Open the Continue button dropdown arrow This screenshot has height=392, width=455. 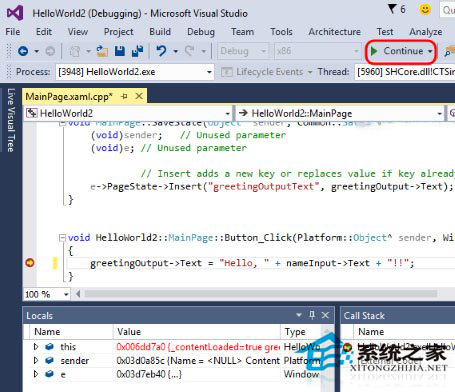pos(430,51)
